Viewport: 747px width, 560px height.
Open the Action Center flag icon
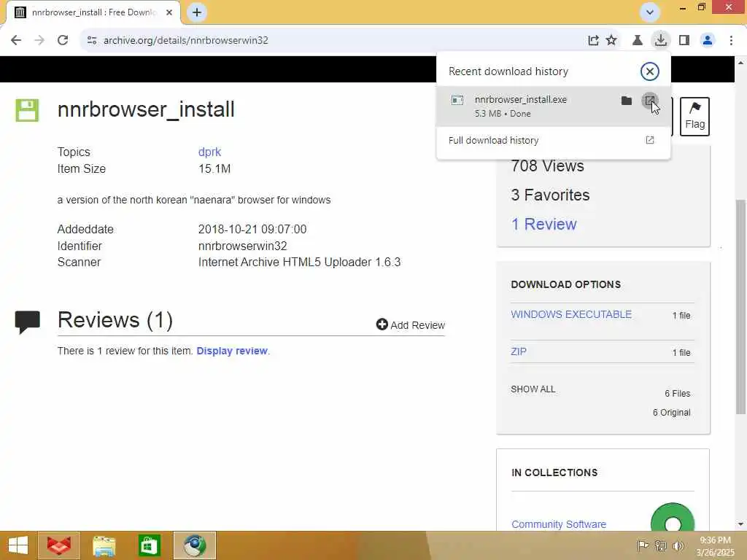click(x=642, y=545)
